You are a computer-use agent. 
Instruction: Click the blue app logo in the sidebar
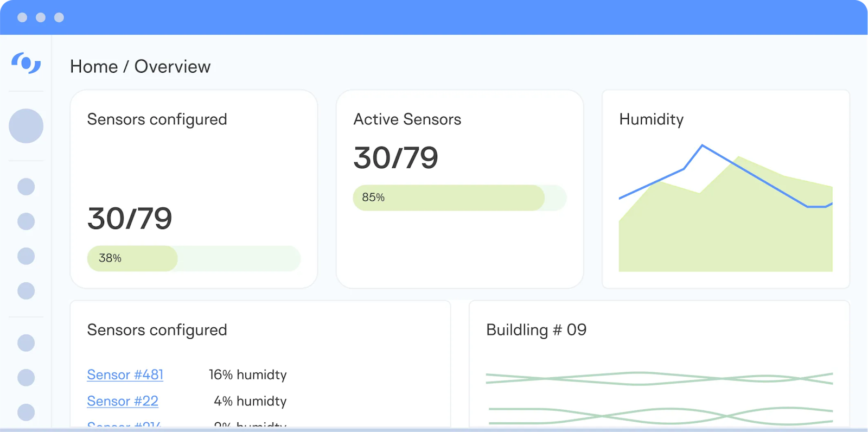coord(26,63)
